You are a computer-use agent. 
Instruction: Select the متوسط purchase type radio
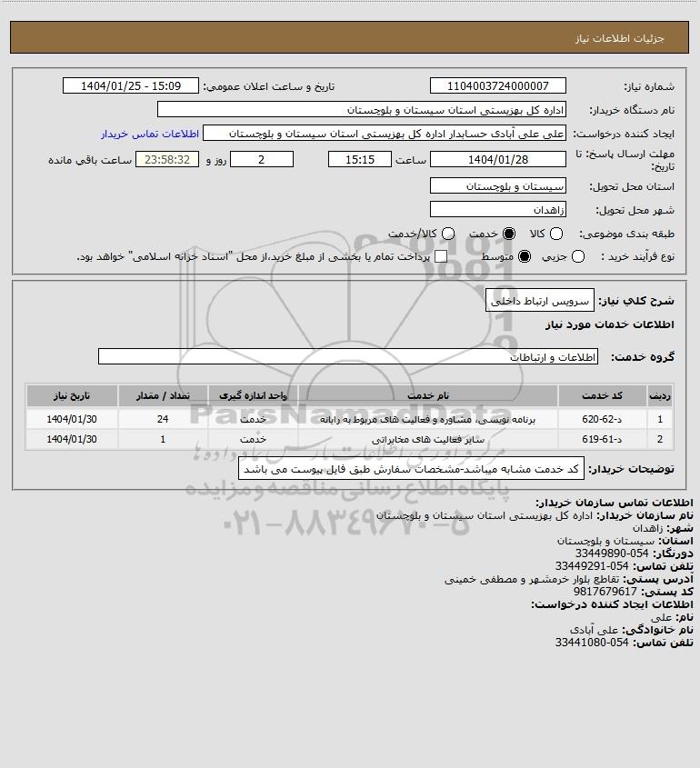(x=525, y=256)
